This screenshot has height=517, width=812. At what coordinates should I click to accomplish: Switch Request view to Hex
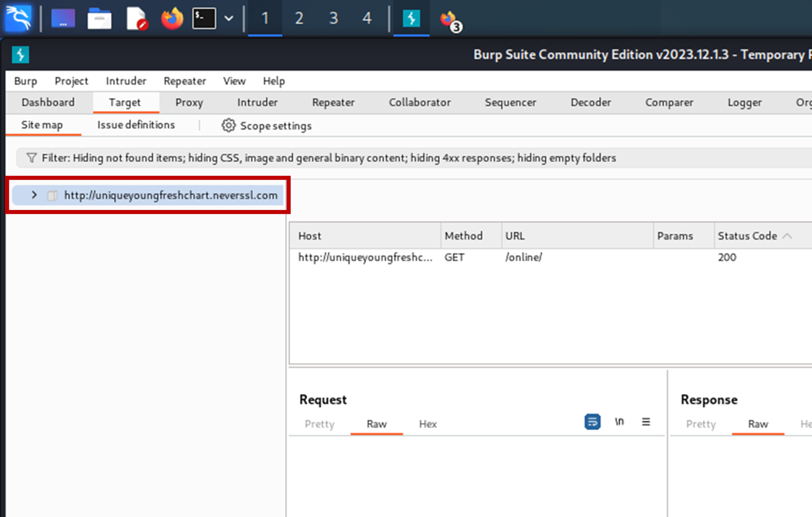click(x=428, y=424)
